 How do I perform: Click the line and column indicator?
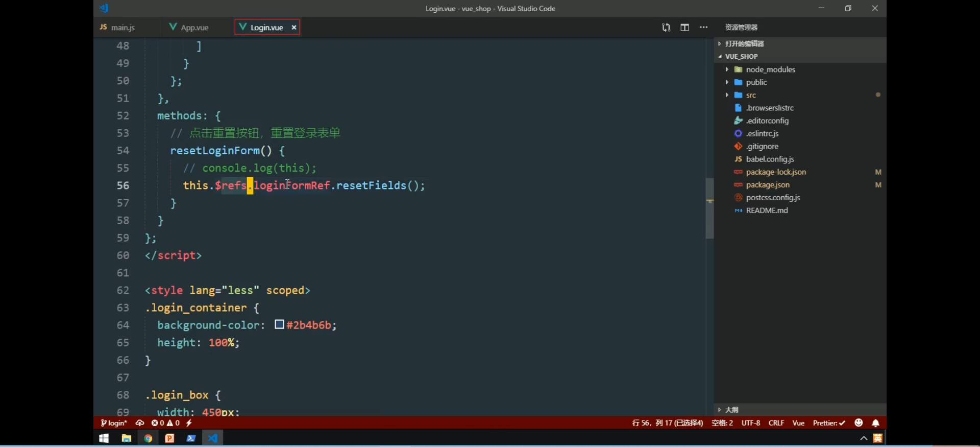tap(667, 423)
